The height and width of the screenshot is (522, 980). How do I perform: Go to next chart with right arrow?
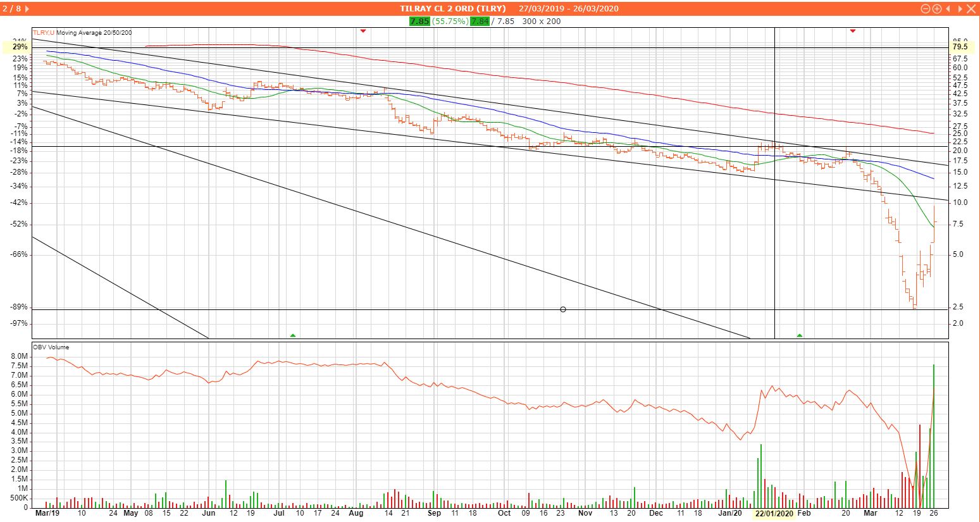[x=960, y=9]
